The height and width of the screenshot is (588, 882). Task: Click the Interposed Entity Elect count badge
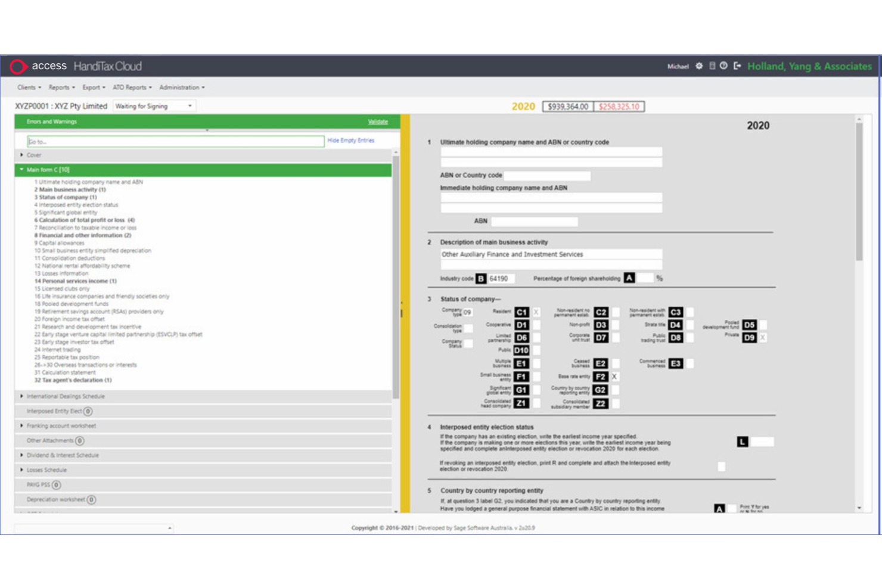click(x=88, y=411)
